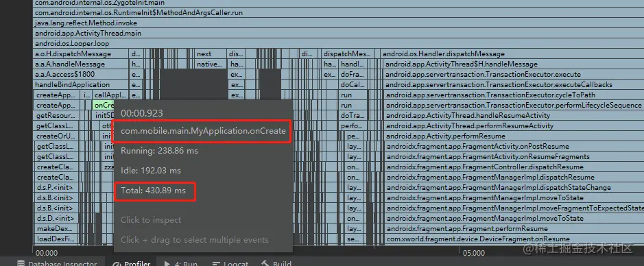
Task: Click the dispatchMes... flame bar
Action: tap(348, 53)
